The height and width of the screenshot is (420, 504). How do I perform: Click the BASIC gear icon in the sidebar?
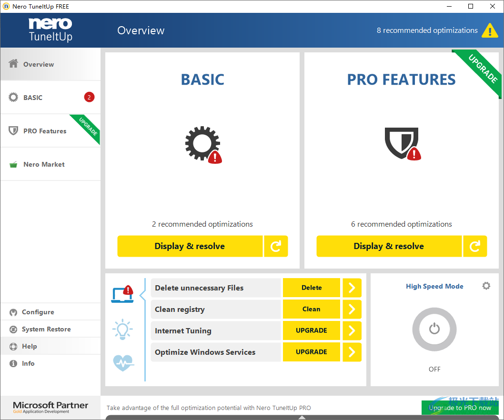13,97
